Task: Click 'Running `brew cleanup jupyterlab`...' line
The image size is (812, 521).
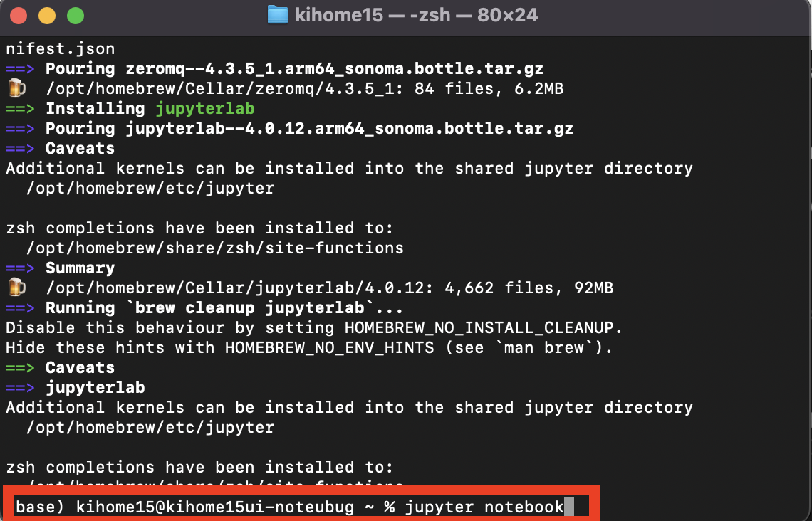Action: 224,308
